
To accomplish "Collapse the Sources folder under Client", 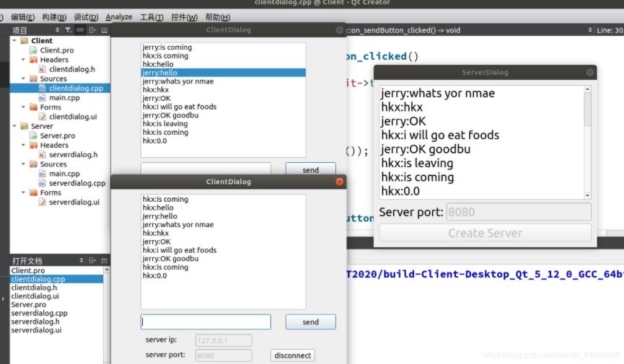I will click(x=23, y=79).
